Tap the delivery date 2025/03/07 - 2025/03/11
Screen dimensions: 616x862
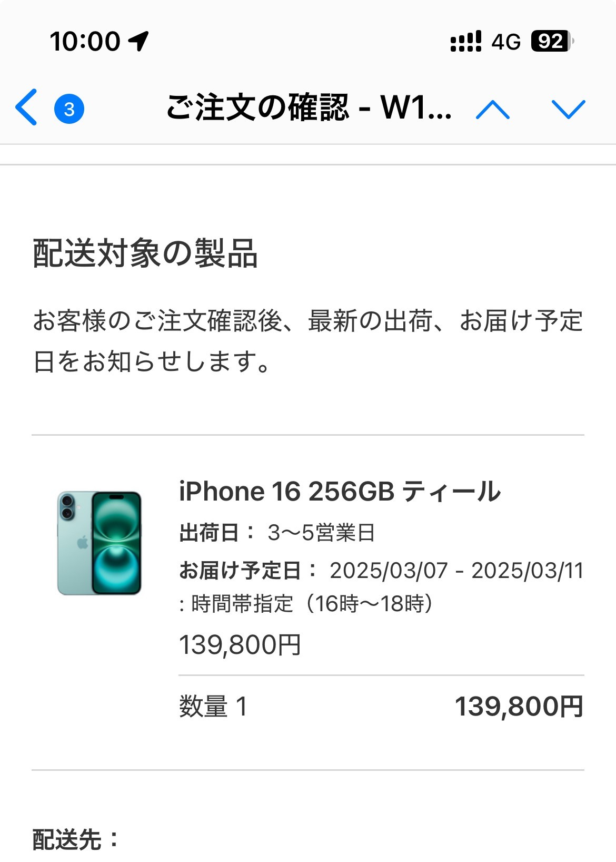[x=456, y=571]
